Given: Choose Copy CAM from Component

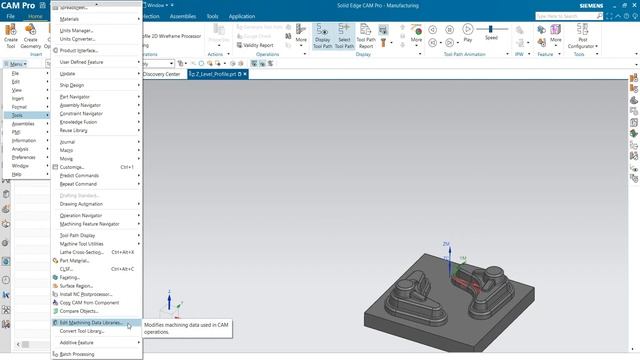Looking at the screenshot, I should click(x=97, y=302).
